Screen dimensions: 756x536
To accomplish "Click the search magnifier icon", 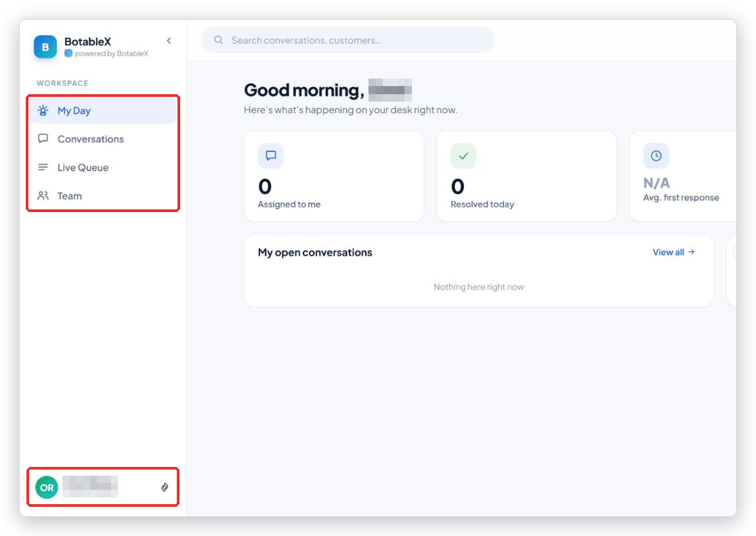I will [x=218, y=40].
